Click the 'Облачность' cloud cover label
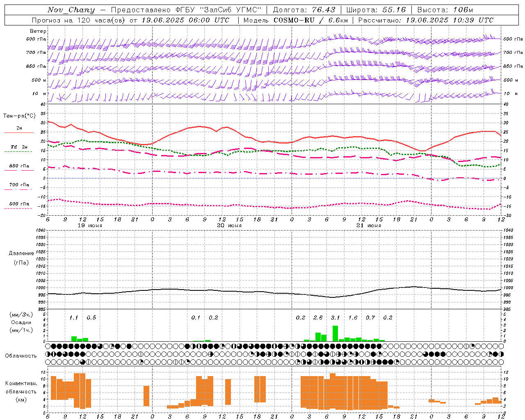 tap(21, 356)
